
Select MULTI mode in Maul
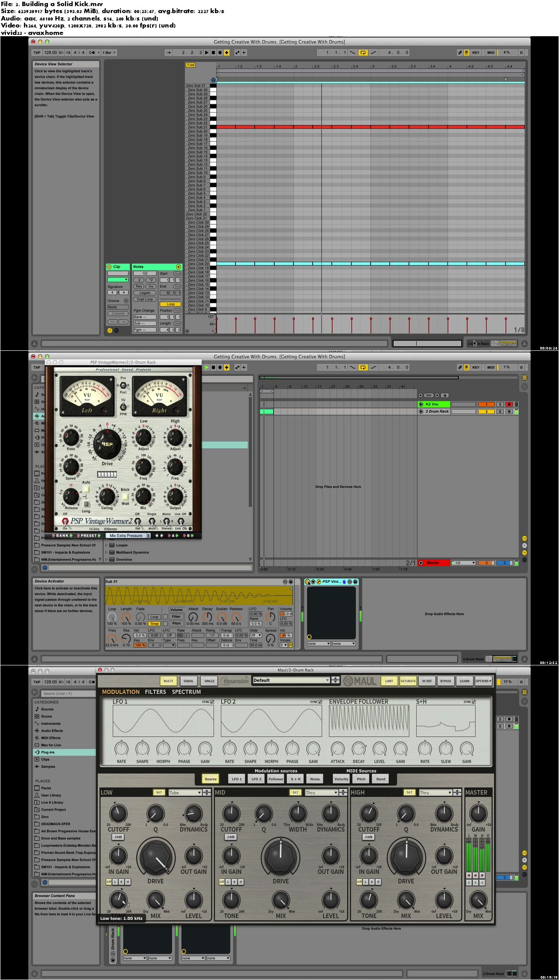168,681
